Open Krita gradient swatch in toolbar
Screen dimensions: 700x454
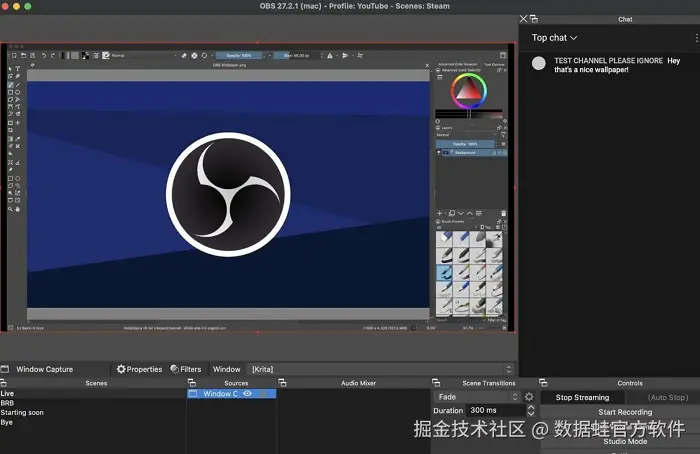(x=65, y=55)
